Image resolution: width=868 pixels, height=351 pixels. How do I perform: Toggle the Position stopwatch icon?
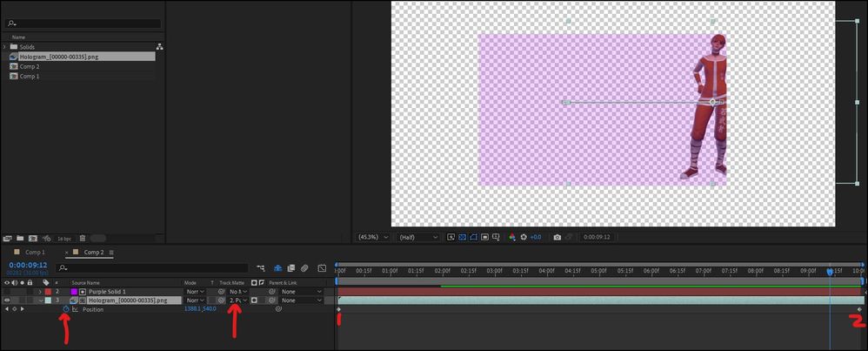click(66, 309)
